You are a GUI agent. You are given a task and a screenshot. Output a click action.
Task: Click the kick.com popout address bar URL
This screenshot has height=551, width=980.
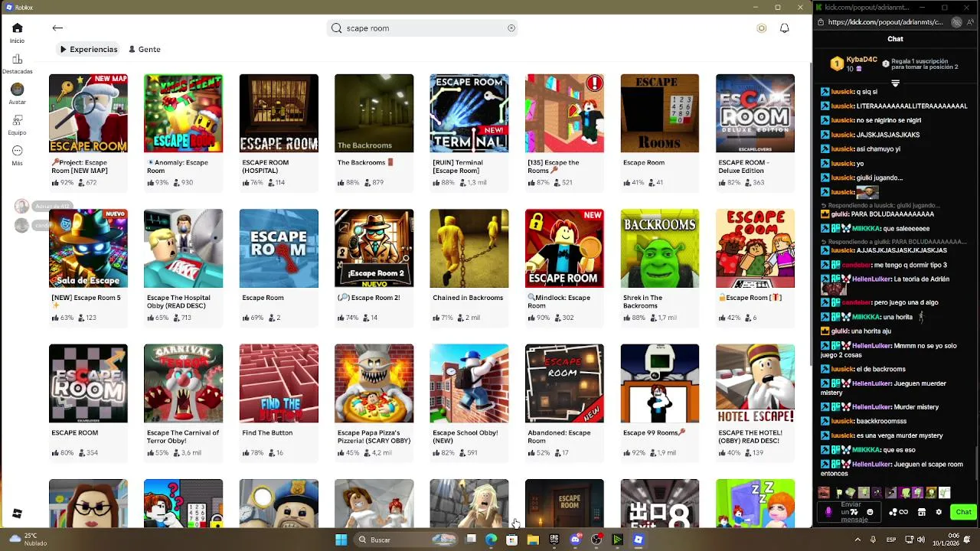click(886, 22)
